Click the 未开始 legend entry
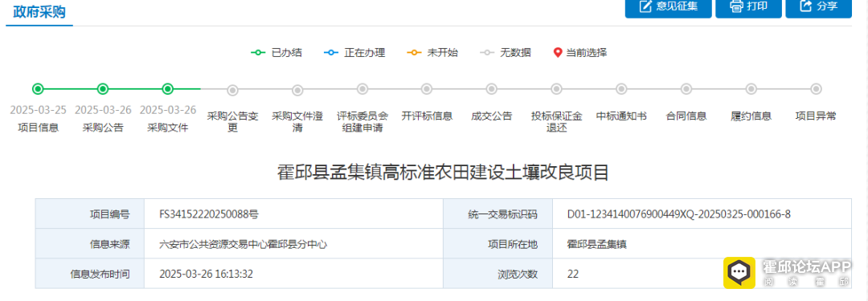The width and height of the screenshot is (868, 301). pos(432,53)
